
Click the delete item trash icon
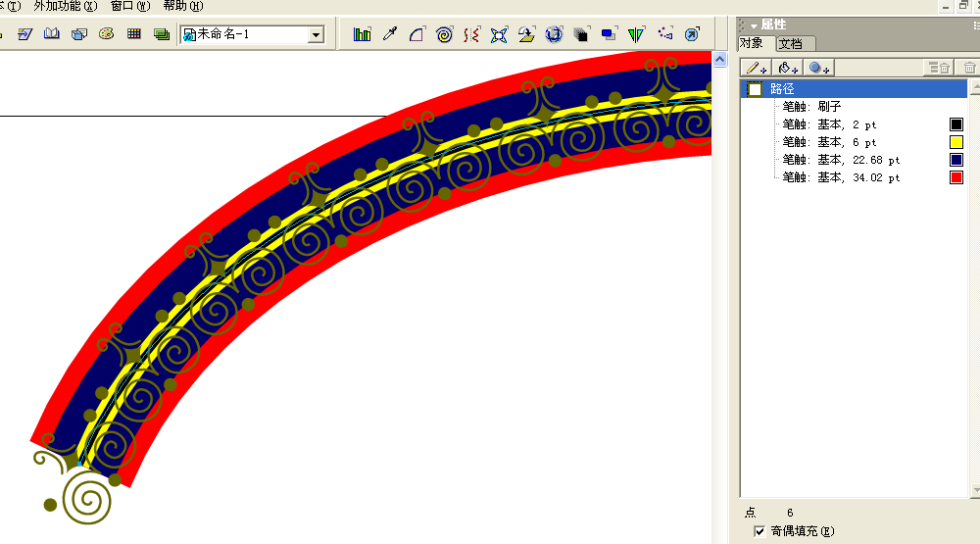tap(969, 68)
